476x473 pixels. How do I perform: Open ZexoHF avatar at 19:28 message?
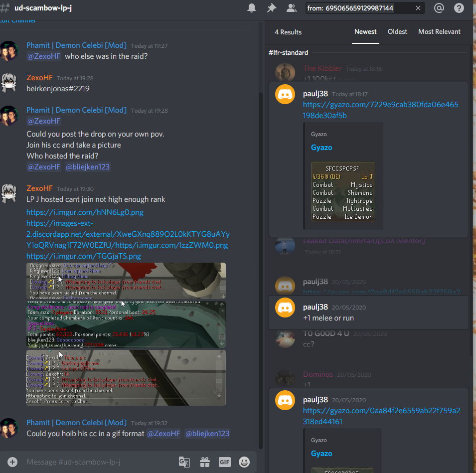click(x=9, y=83)
